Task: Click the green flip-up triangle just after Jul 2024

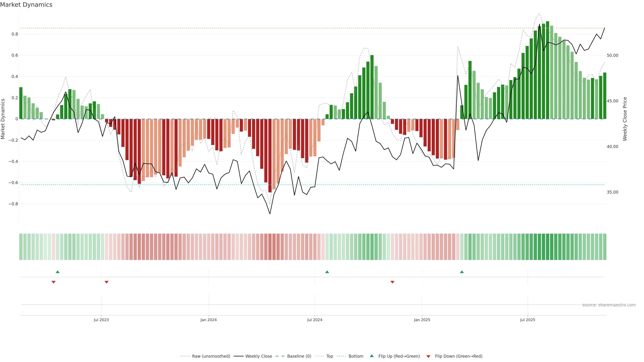Action: pos(327,272)
